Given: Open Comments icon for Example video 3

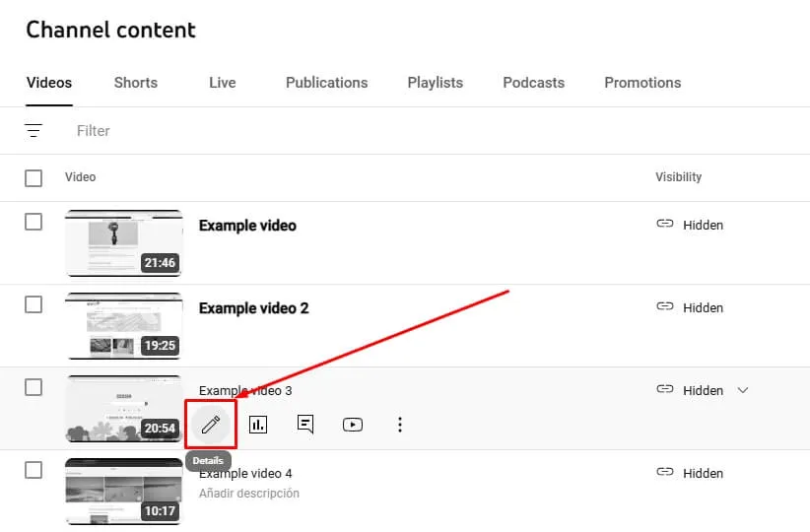Looking at the screenshot, I should tap(305, 425).
